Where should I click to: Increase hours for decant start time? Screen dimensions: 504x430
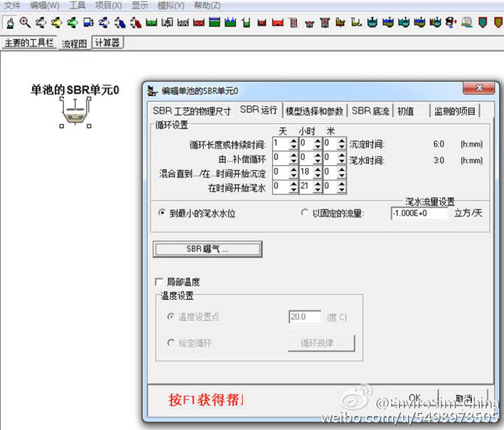[x=317, y=184]
